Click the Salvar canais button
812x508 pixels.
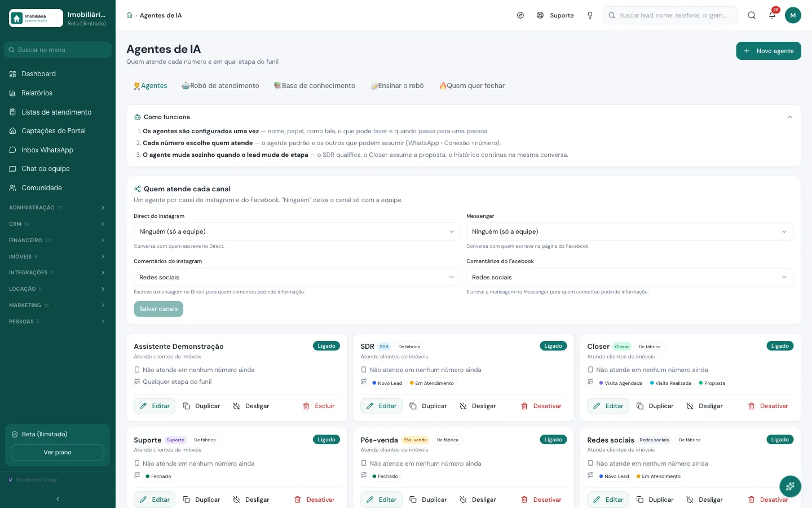[x=158, y=309]
